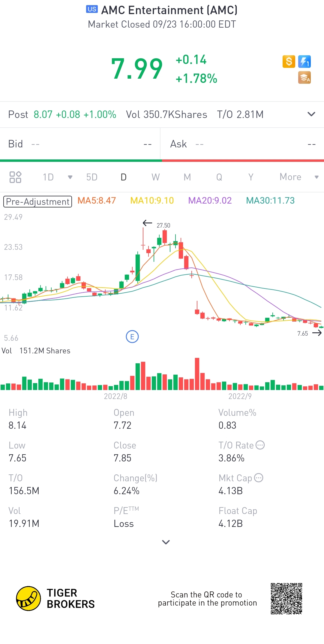The width and height of the screenshot is (324, 644).
Task: Open the 1D timeframe dropdown arrow
Action: pyautogui.click(x=70, y=177)
